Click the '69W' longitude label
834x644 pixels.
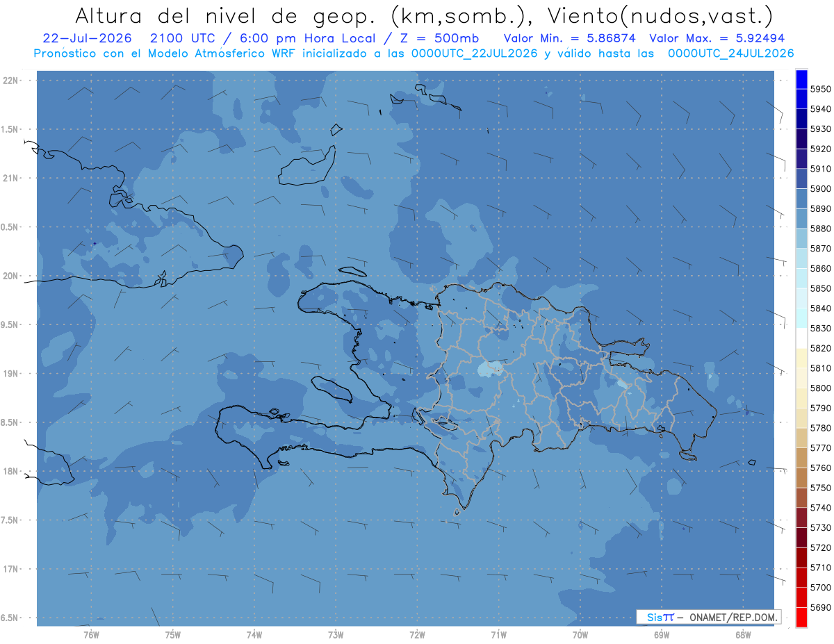(x=662, y=634)
